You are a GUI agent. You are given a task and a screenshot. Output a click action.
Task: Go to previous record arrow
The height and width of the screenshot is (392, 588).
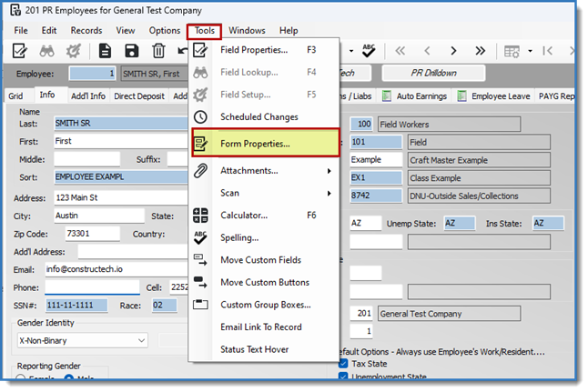(427, 51)
